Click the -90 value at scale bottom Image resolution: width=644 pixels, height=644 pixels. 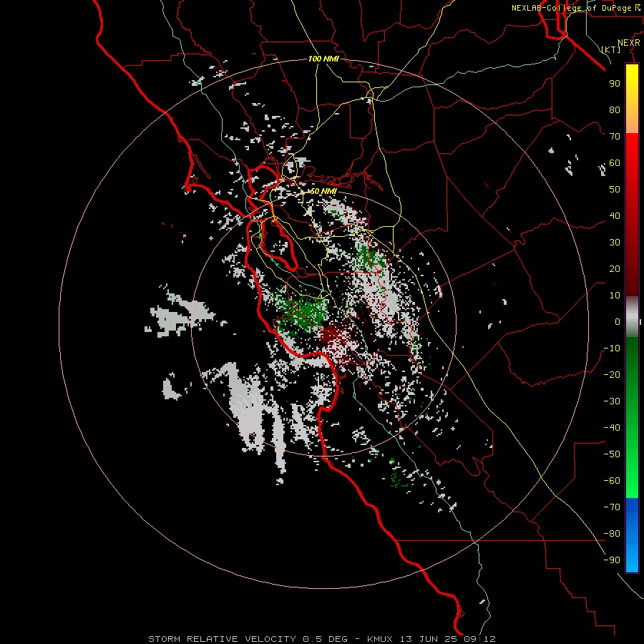[612, 560]
